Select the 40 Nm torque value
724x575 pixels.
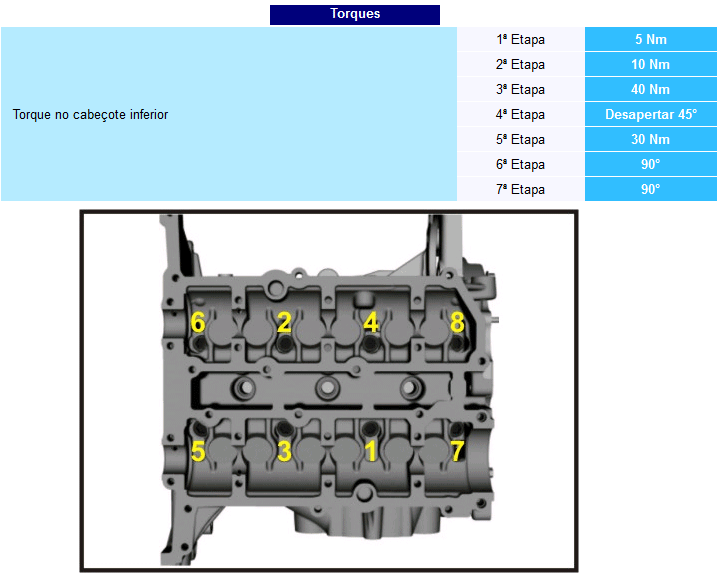(x=651, y=90)
